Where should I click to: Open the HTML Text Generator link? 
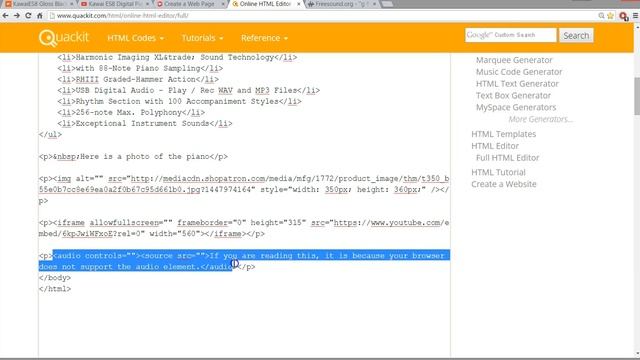coord(517,84)
